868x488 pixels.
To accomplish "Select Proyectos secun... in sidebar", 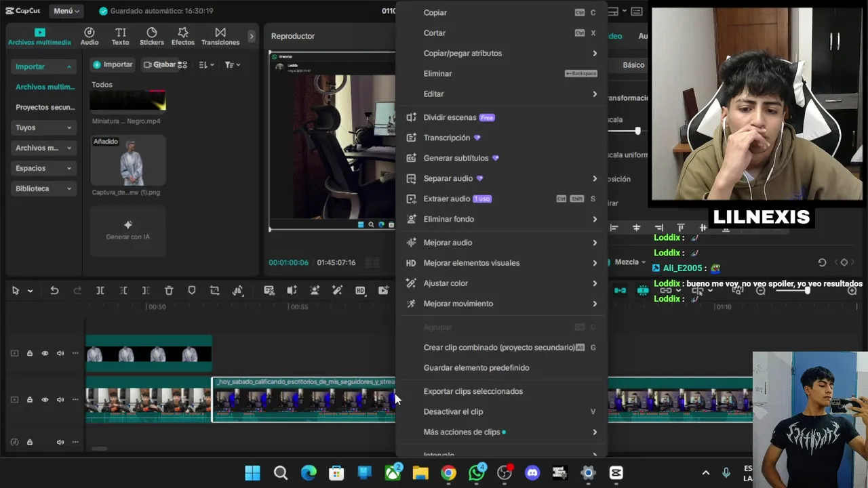I will click(45, 107).
